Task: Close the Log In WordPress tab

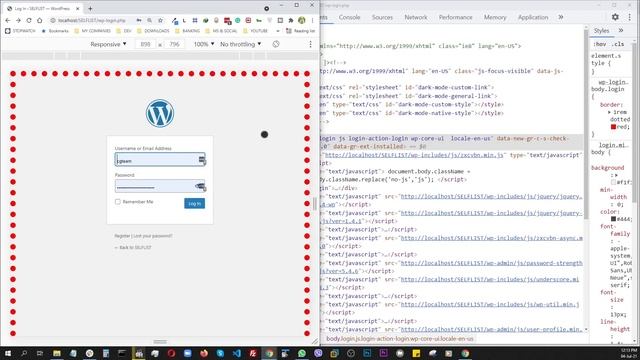Action: tap(78, 8)
